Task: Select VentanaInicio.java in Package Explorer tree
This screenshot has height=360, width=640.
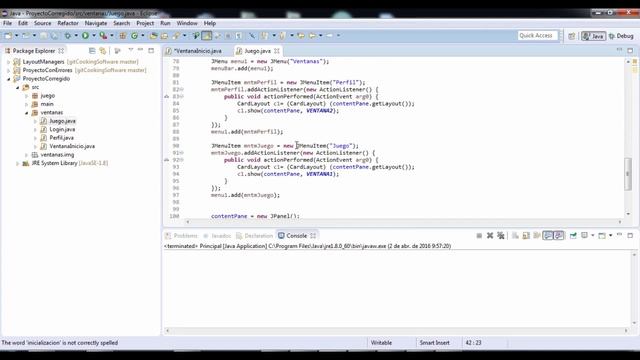Action: click(x=72, y=146)
